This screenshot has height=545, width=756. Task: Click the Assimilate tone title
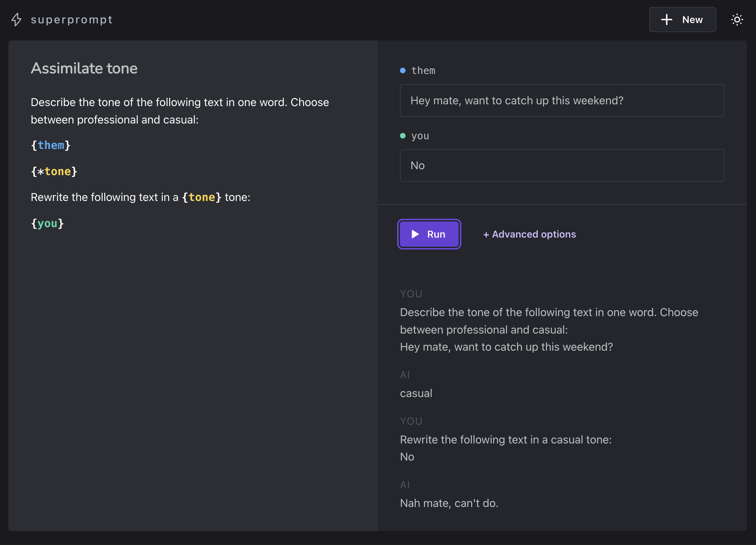pos(84,68)
